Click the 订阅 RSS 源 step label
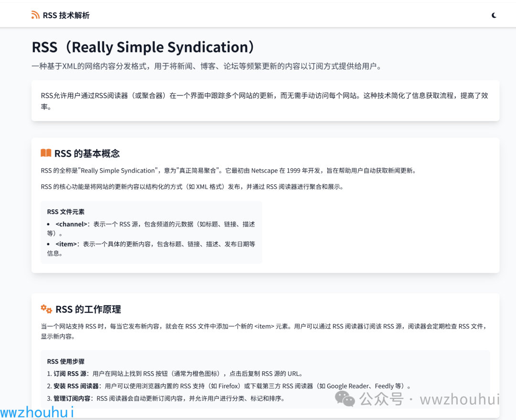The height and width of the screenshot is (420, 516). pos(72,373)
